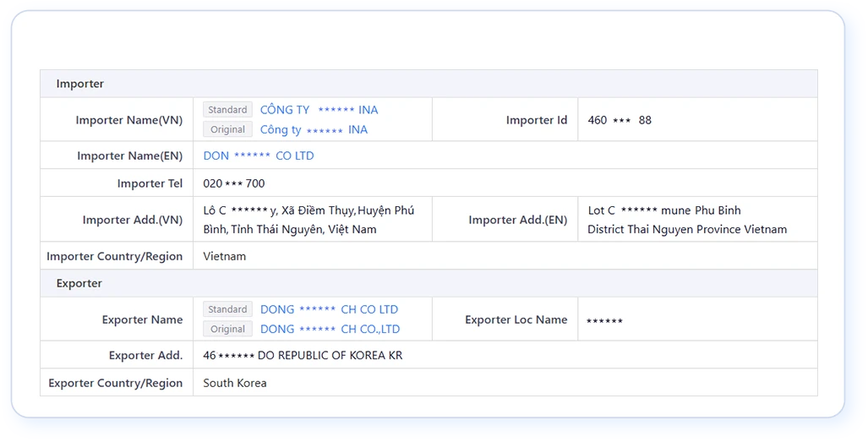
Task: Open the Standard importer name CÔNG TY link
Action: tap(319, 110)
